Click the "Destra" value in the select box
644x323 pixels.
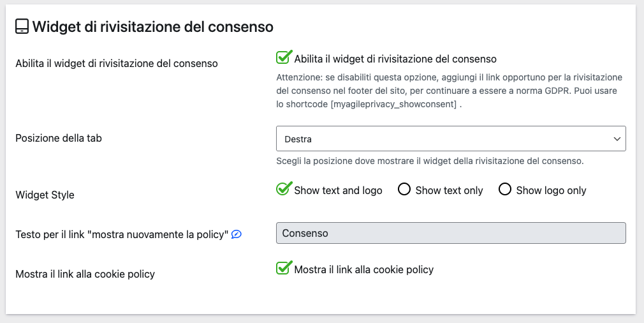[298, 139]
